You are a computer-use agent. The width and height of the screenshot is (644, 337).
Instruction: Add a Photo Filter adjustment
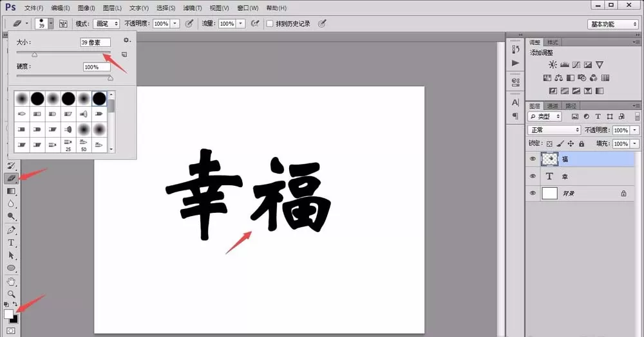tap(582, 78)
